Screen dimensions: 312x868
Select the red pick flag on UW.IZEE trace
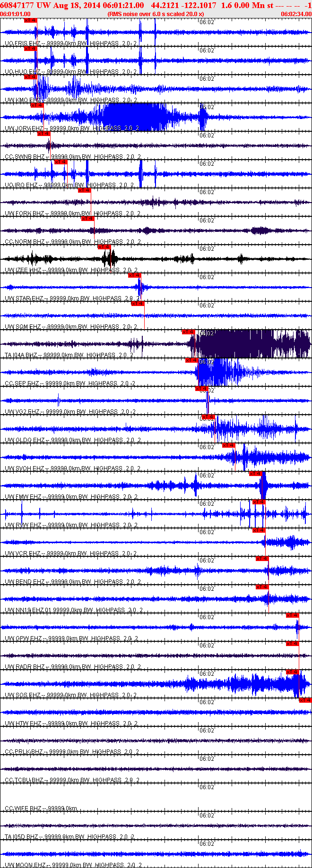(x=104, y=247)
